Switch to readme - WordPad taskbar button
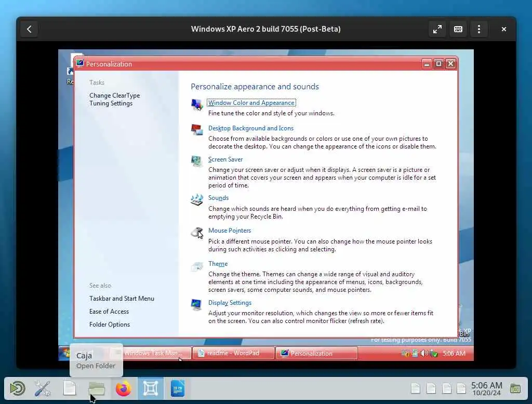Viewport: 532px width, 404px height. point(233,353)
